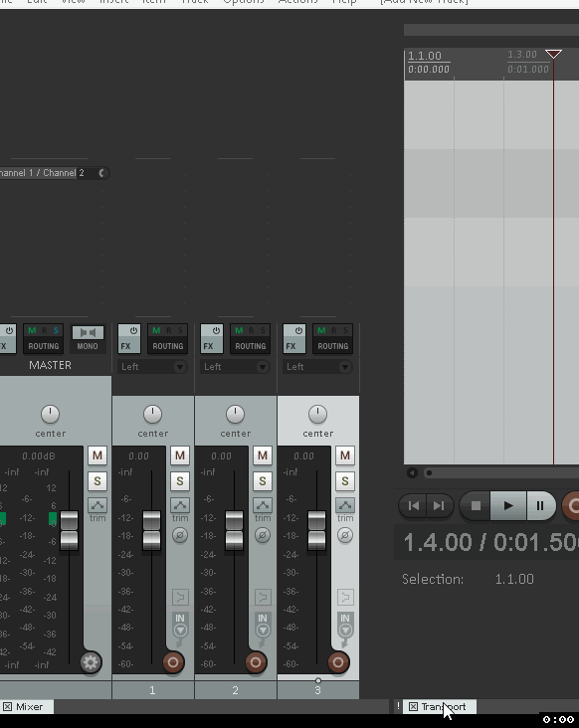Start recording with transport Record button
Viewport: 579px width, 728px height.
pyautogui.click(x=572, y=505)
